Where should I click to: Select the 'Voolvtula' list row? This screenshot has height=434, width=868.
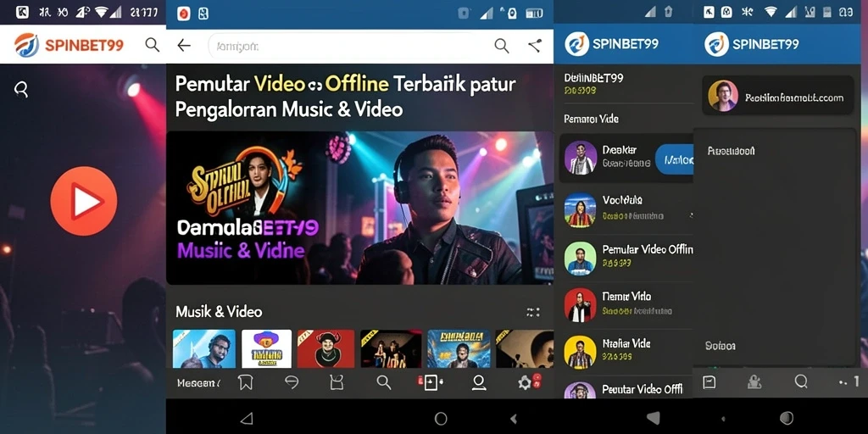pyautogui.click(x=626, y=210)
